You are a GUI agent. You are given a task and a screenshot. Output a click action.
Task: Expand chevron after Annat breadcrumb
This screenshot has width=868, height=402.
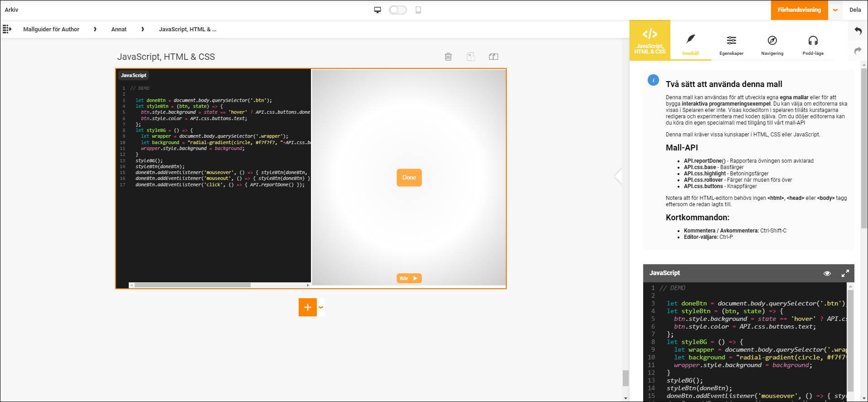[143, 29]
